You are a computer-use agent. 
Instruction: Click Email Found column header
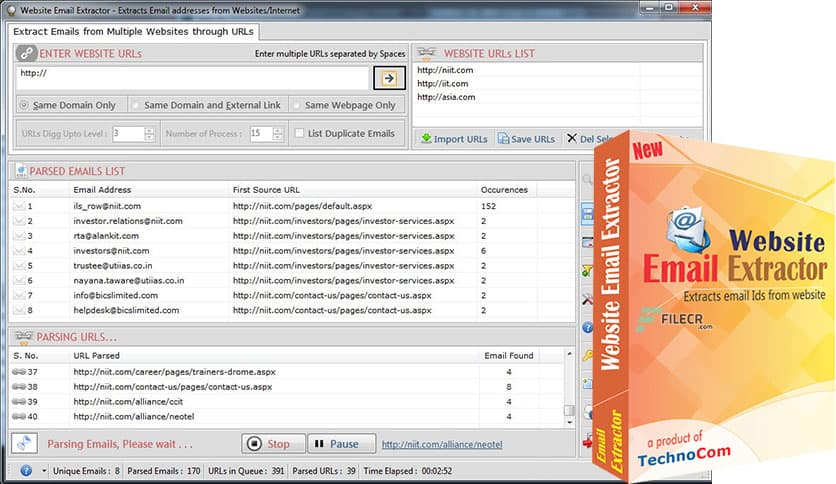[509, 356]
